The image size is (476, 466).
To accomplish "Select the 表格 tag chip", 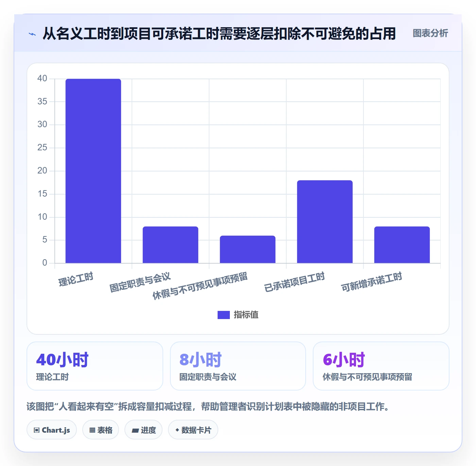I will 101,430.
